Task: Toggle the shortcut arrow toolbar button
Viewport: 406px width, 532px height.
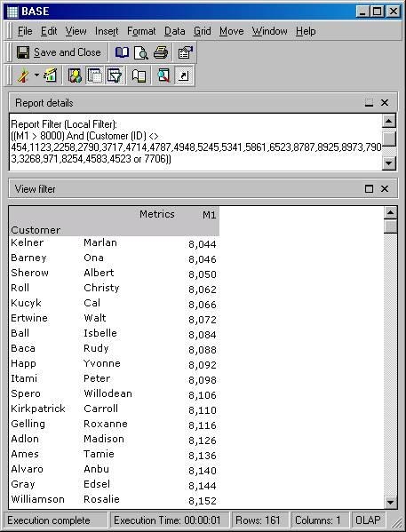Action: [183, 75]
